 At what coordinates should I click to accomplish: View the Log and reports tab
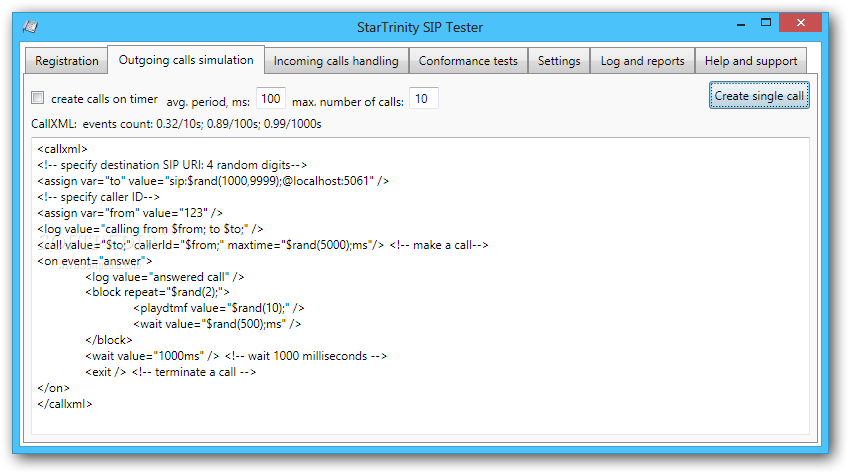point(642,61)
